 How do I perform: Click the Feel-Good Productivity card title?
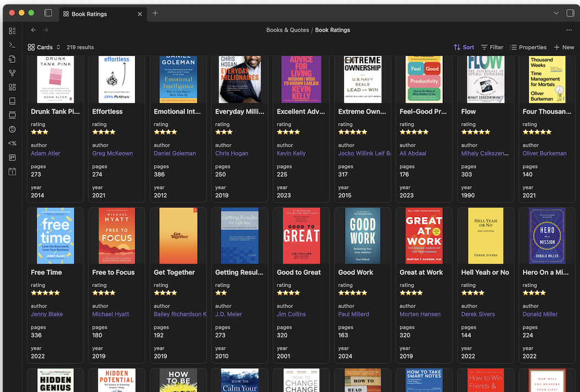point(423,111)
